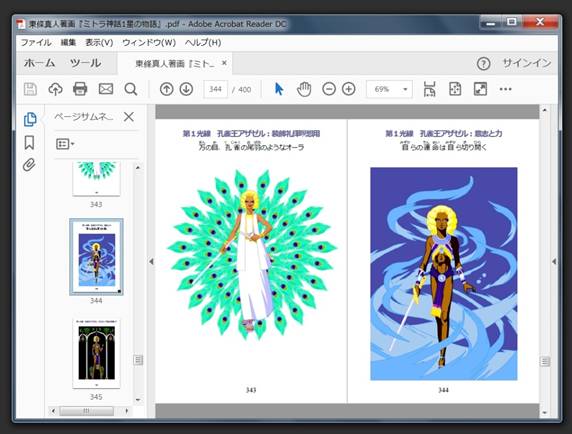Send file by email envelope icon
Viewport: 572px width, 434px height.
(x=106, y=89)
